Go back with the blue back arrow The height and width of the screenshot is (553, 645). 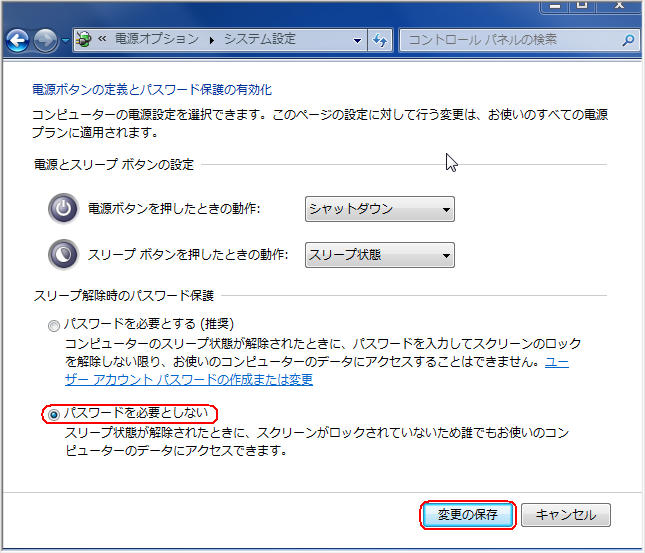tap(18, 40)
